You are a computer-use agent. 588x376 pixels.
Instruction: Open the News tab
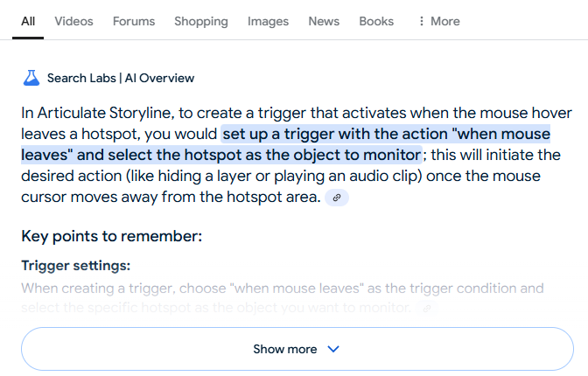(324, 21)
